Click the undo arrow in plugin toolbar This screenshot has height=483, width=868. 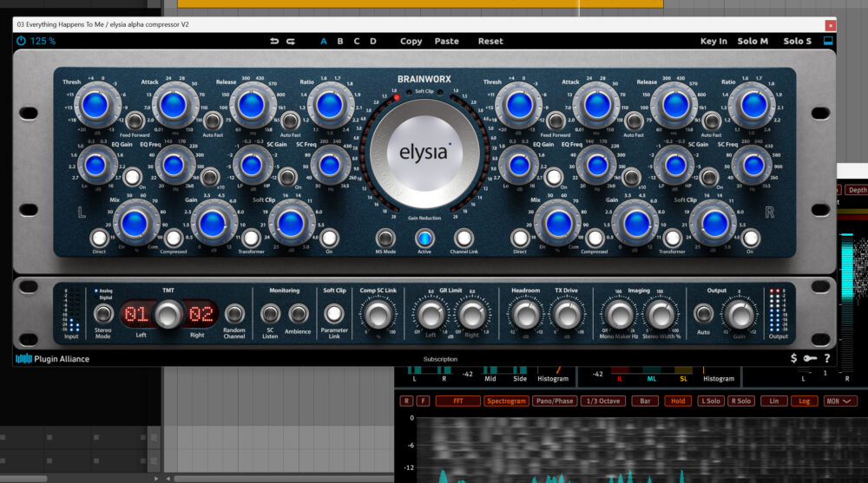pos(274,41)
